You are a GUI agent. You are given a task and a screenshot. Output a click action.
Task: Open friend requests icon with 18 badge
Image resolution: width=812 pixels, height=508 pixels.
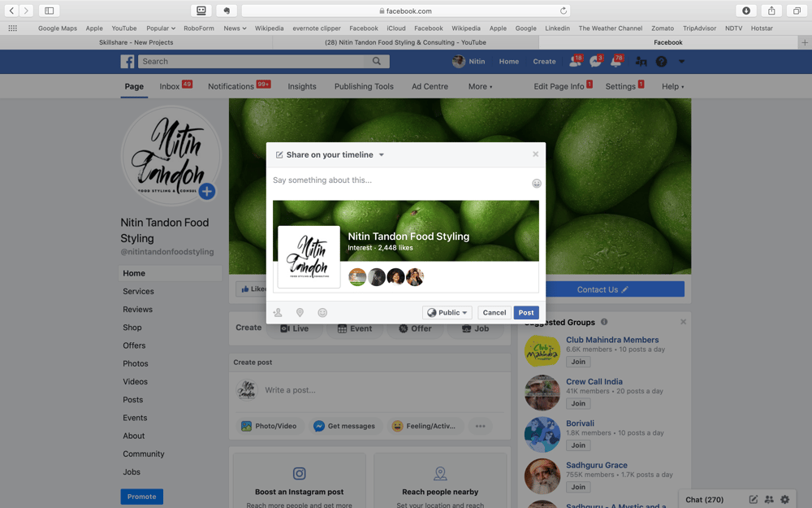pyautogui.click(x=576, y=61)
